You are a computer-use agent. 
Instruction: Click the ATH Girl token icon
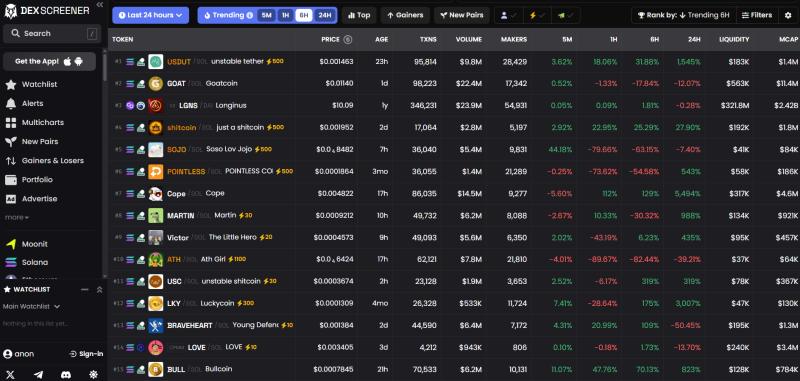point(156,260)
